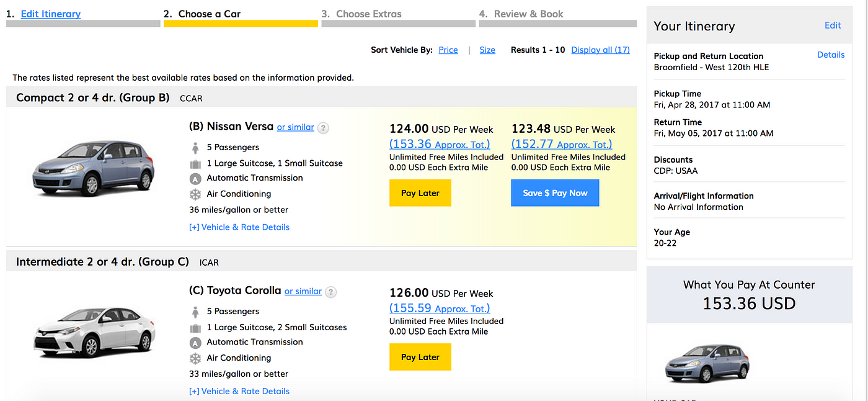
Task: Go back to Edit Itinerary step
Action: click(51, 14)
